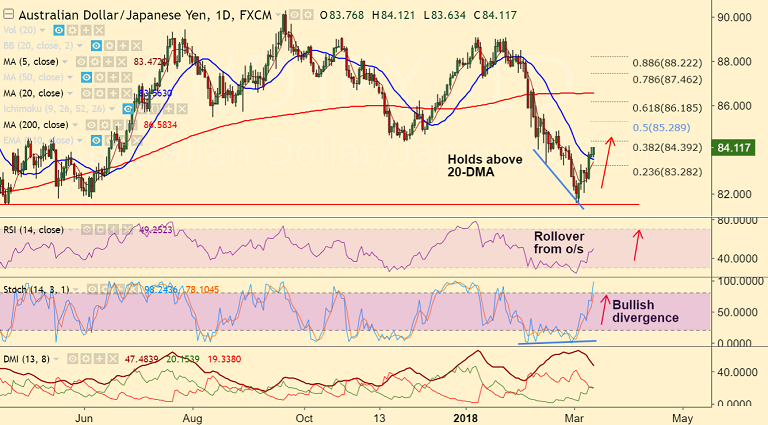Hide the RSI (14, close) pane via the eye icon
Viewport: 768px width, 425px height.
click(87, 230)
